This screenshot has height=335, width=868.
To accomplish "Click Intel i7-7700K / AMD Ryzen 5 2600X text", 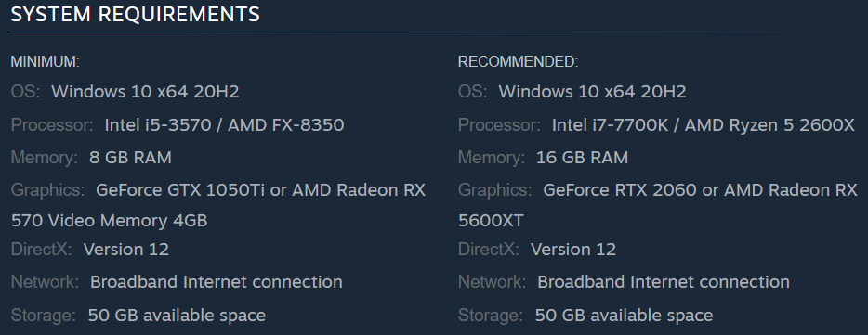I will pos(704,125).
